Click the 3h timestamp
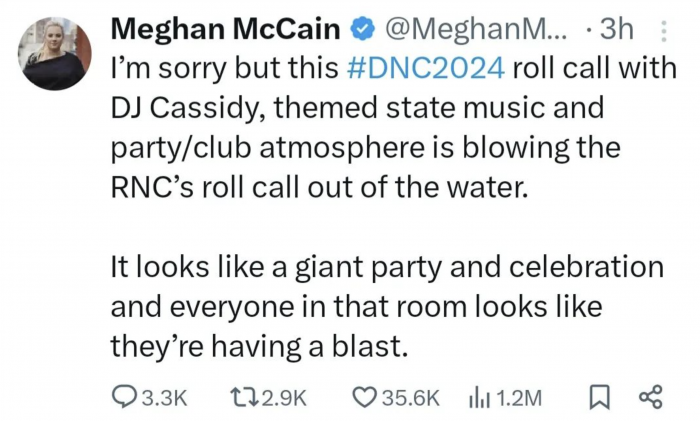 (x=614, y=30)
